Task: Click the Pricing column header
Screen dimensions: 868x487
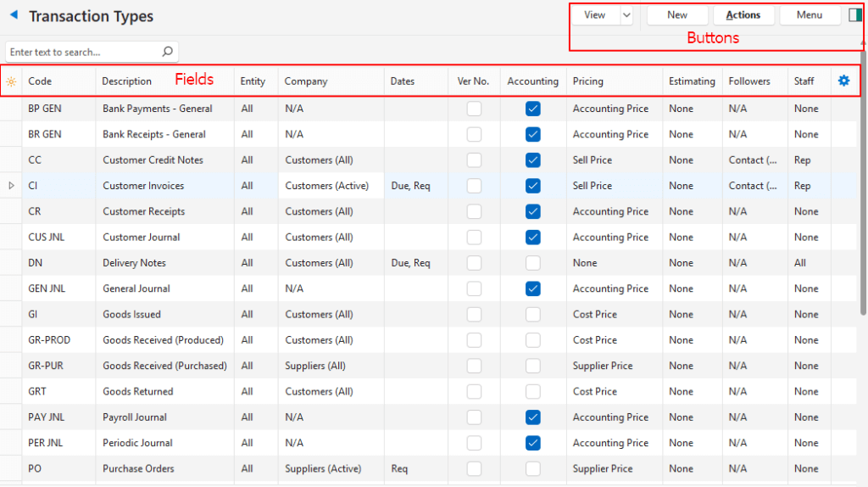Action: (588, 81)
